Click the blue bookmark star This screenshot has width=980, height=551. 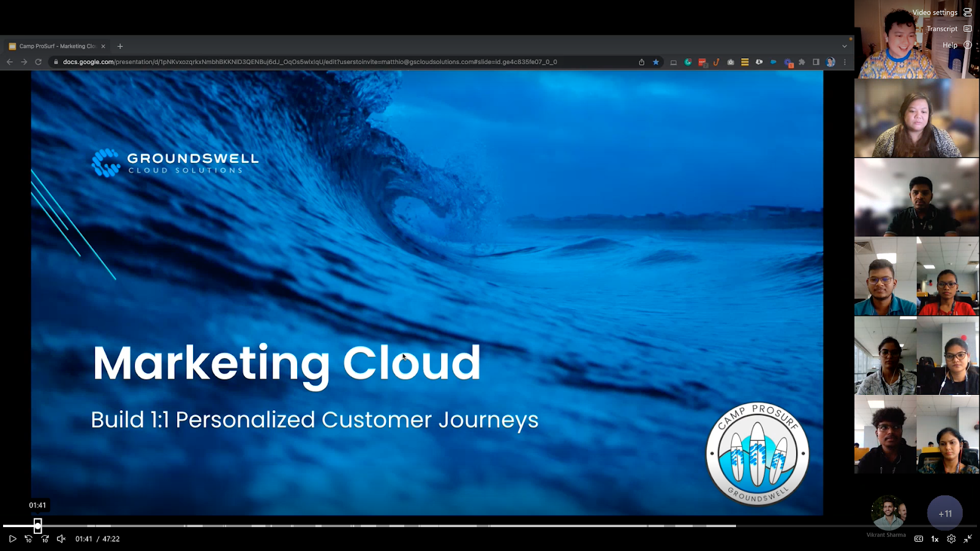click(656, 62)
